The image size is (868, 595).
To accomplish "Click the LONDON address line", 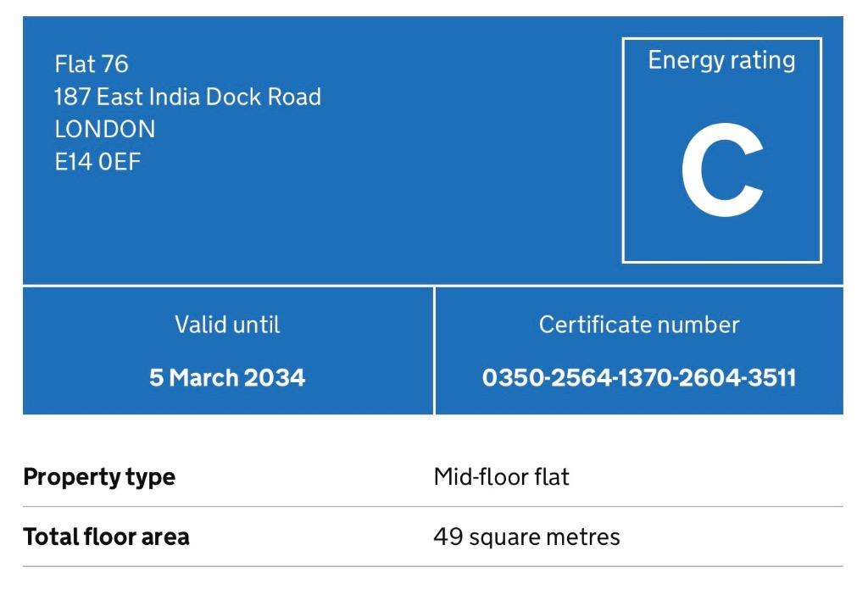I will click(x=104, y=129).
